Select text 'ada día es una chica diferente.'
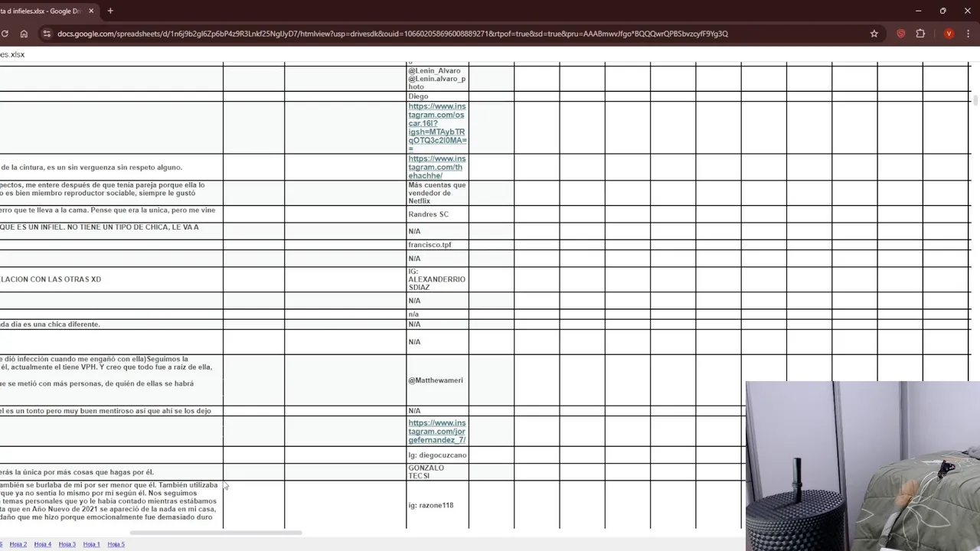980x551 pixels. coord(50,324)
